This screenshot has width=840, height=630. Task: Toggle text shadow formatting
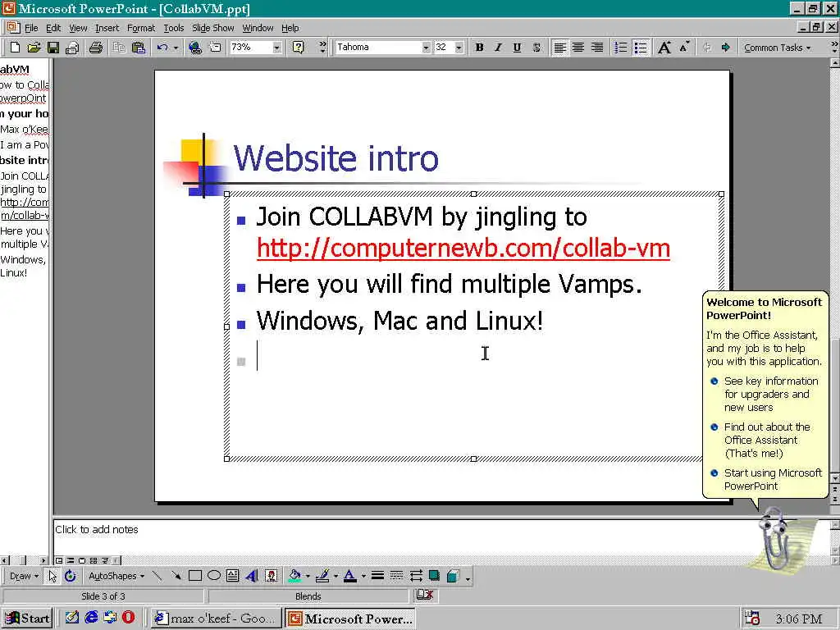(536, 48)
